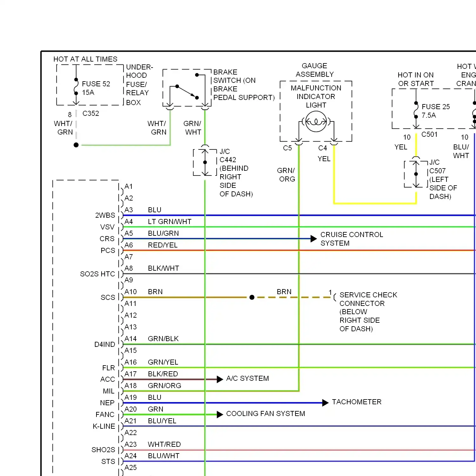Click the "K-LINE" signal name

pos(104,426)
